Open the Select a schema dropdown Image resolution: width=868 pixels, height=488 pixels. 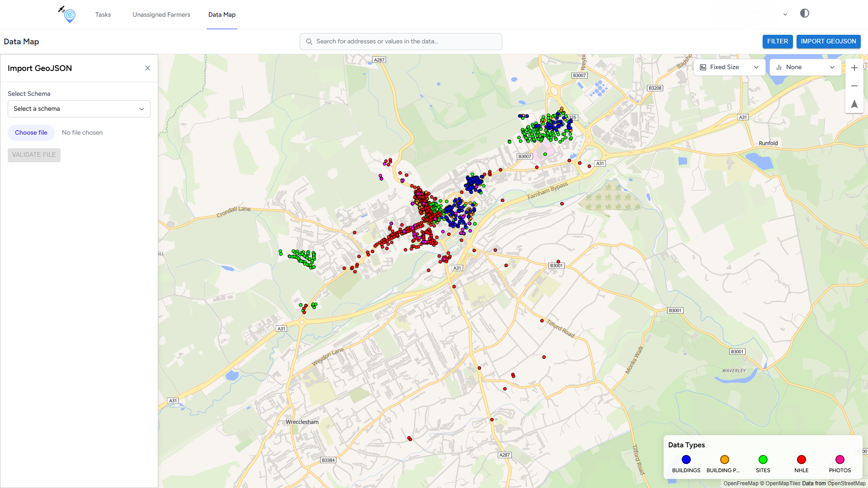(x=79, y=109)
